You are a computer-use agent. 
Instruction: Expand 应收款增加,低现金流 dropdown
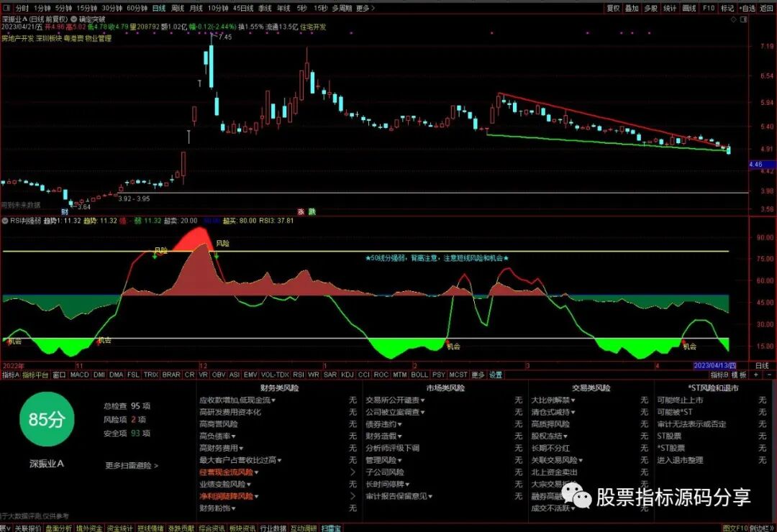coord(237,400)
